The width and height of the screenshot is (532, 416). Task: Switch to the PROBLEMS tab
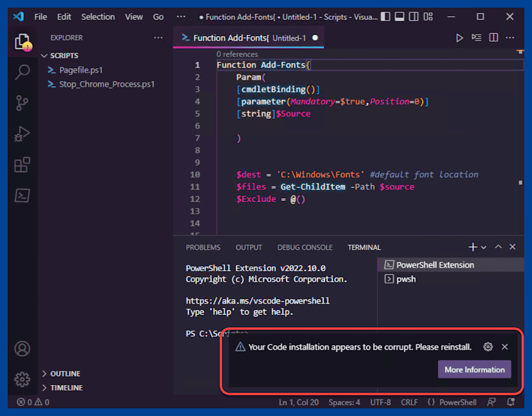coord(203,247)
